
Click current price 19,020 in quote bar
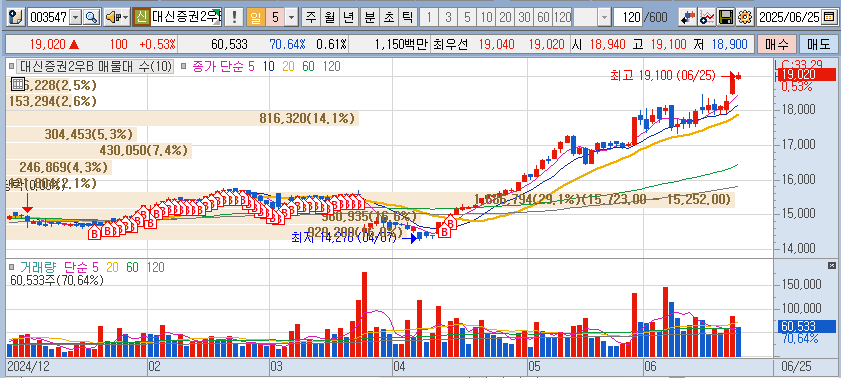click(47, 44)
